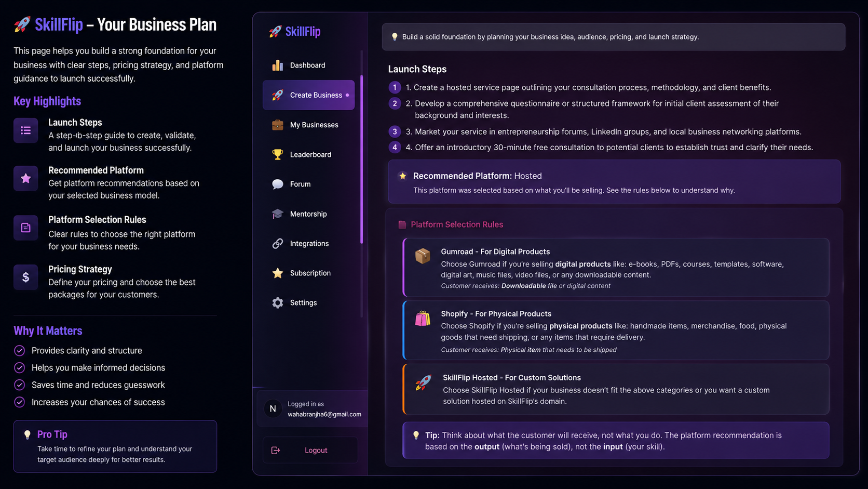Click the Recommended Platform Hosted banner

pyautogui.click(x=614, y=181)
